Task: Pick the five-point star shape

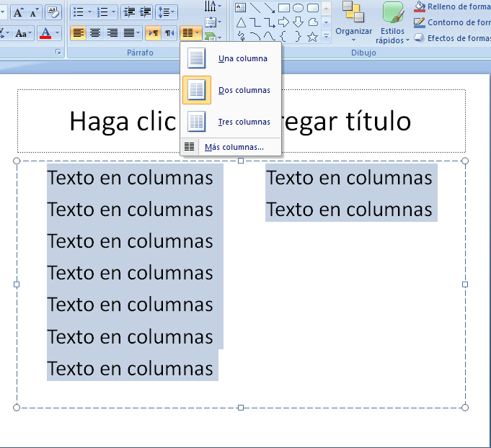Action: click(x=312, y=36)
